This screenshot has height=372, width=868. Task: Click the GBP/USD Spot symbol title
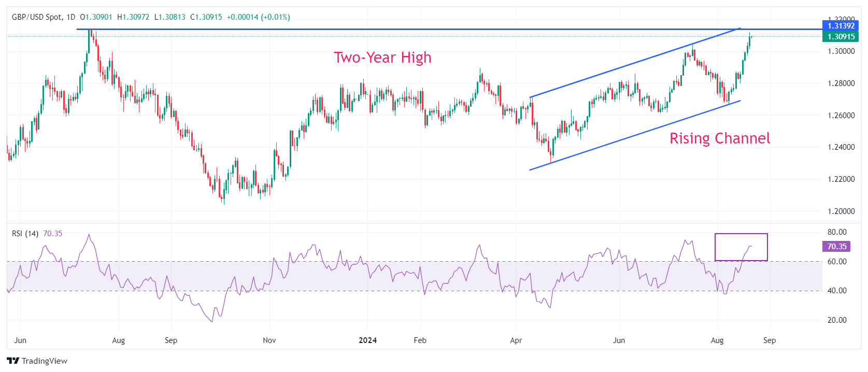pos(36,17)
